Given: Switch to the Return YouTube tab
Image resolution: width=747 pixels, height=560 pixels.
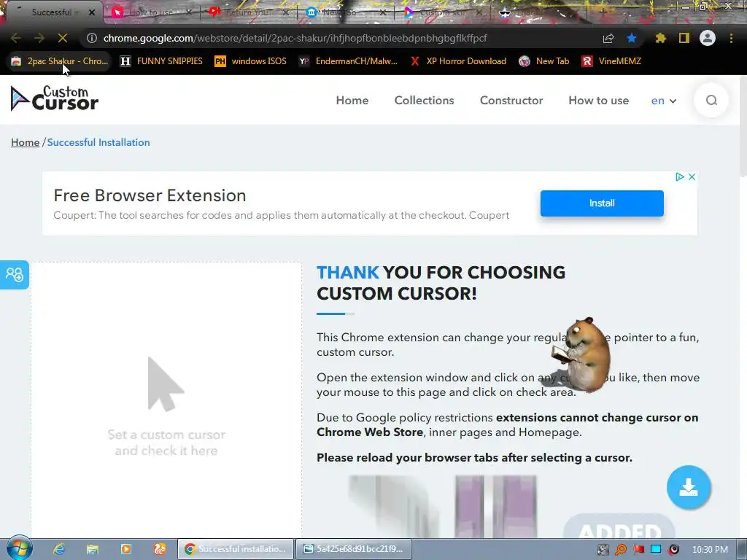Looking at the screenshot, I should [248, 12].
